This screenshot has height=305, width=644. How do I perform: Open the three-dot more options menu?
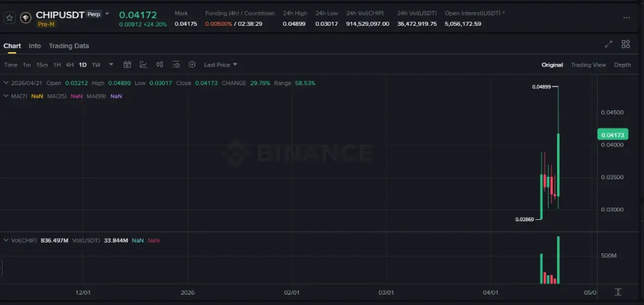[627, 17]
